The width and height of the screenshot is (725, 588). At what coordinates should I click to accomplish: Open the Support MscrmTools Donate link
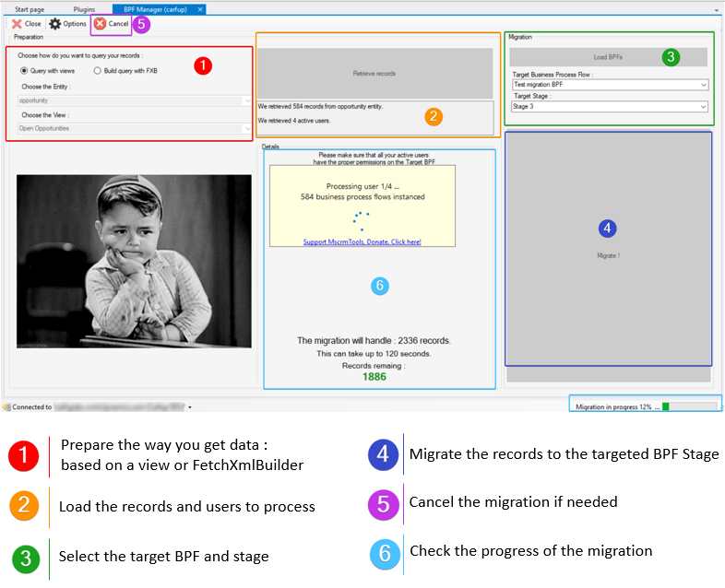click(362, 241)
